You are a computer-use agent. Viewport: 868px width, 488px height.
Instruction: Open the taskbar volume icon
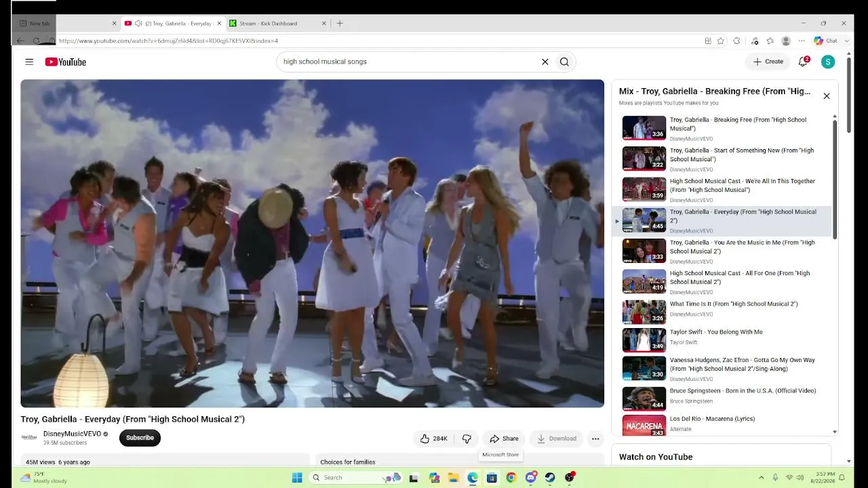click(800, 478)
